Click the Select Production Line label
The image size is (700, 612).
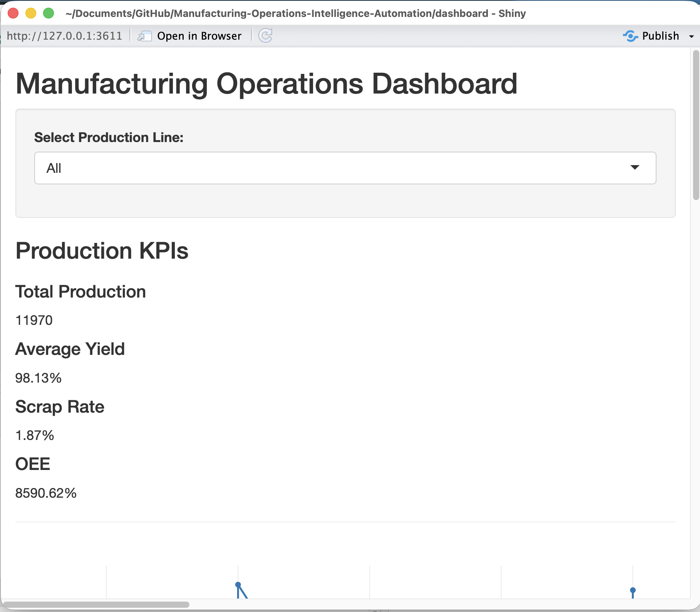point(109,137)
